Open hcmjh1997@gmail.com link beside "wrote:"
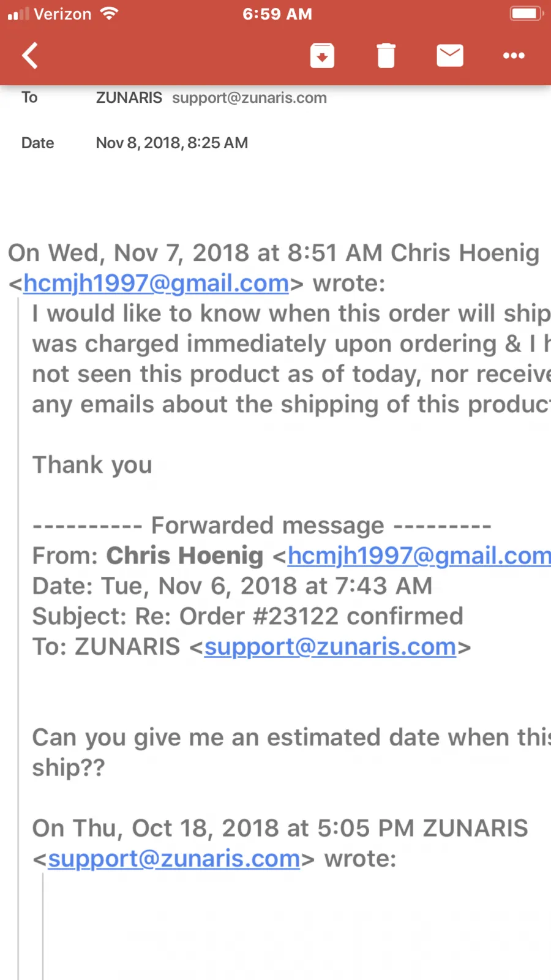551x980 pixels. pyautogui.click(x=156, y=283)
